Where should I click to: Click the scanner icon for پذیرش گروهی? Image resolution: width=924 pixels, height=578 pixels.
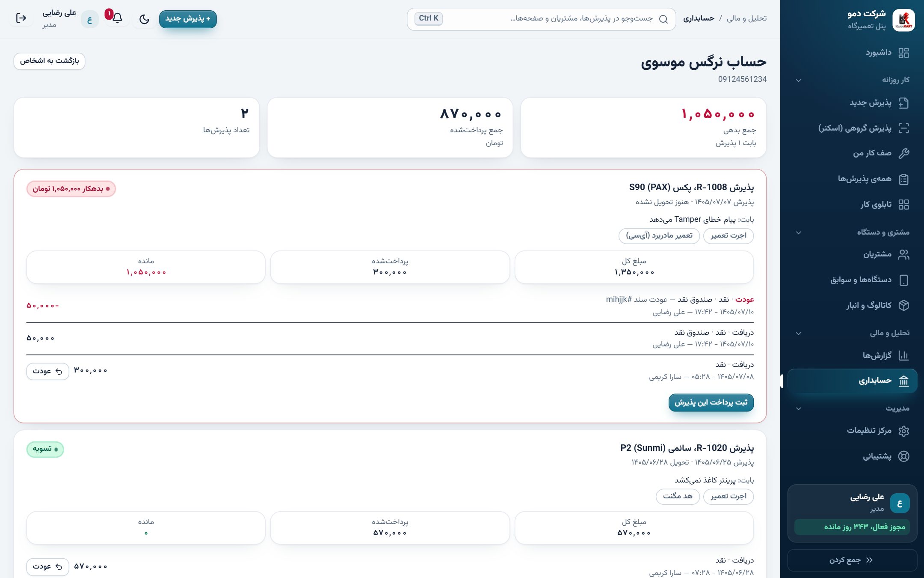(x=903, y=128)
